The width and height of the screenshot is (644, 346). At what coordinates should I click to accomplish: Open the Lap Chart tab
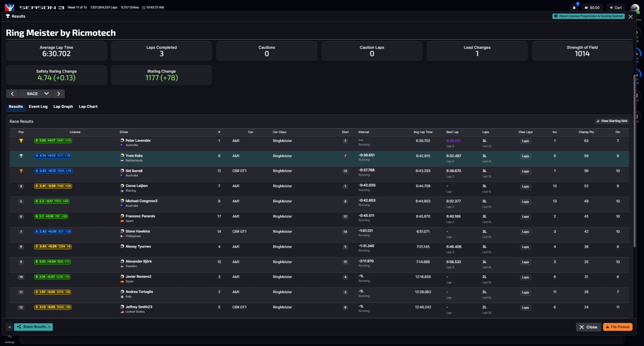click(88, 107)
